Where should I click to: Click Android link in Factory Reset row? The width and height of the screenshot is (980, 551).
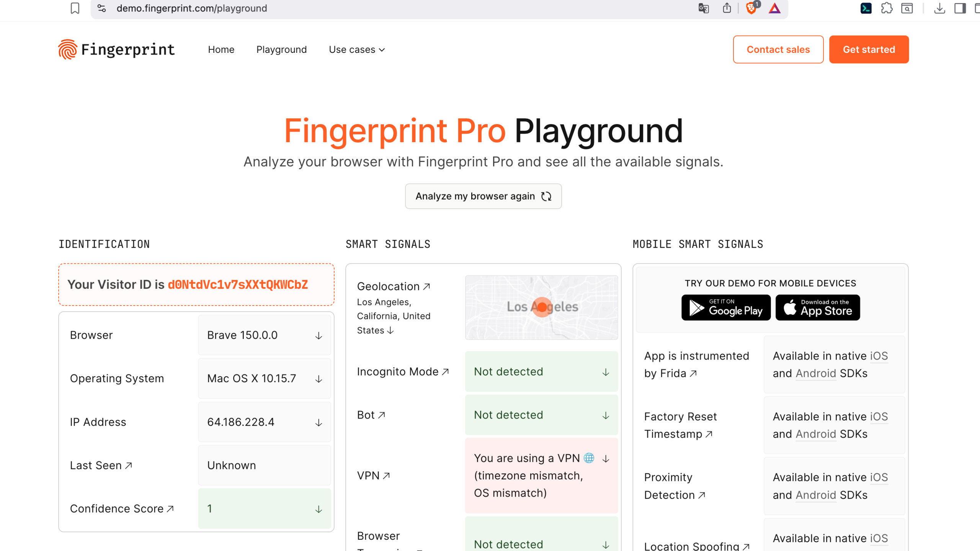coord(816,434)
